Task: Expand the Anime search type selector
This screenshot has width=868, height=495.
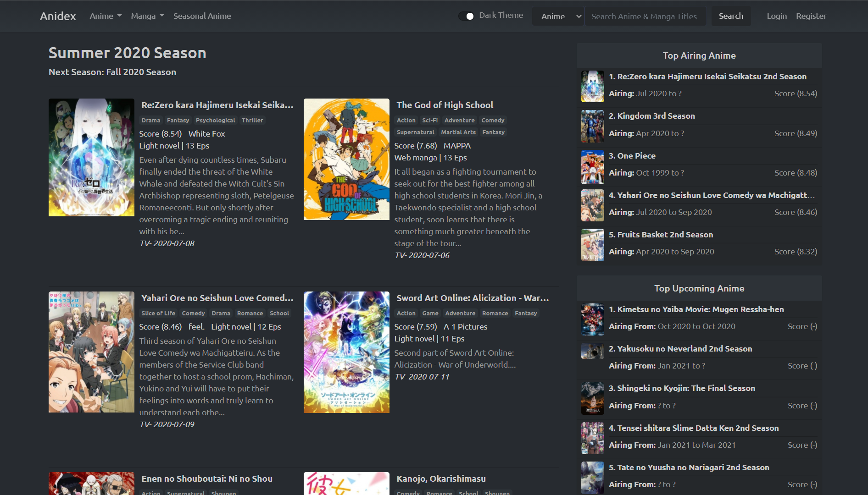Action: pyautogui.click(x=558, y=16)
